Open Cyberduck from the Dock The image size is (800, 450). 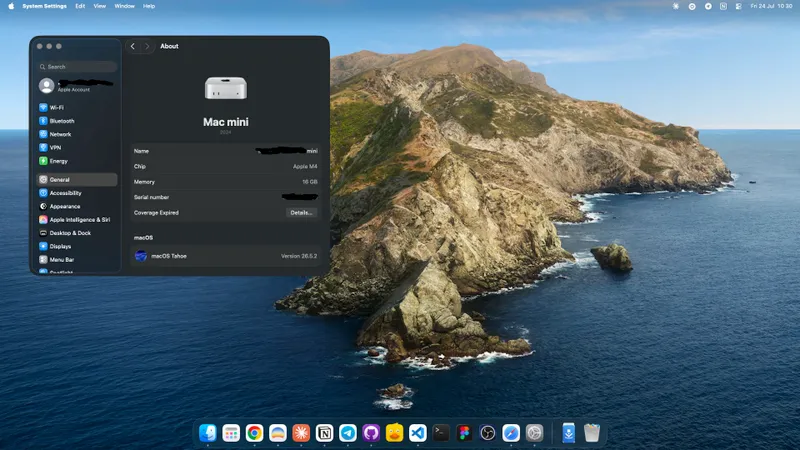click(x=394, y=433)
